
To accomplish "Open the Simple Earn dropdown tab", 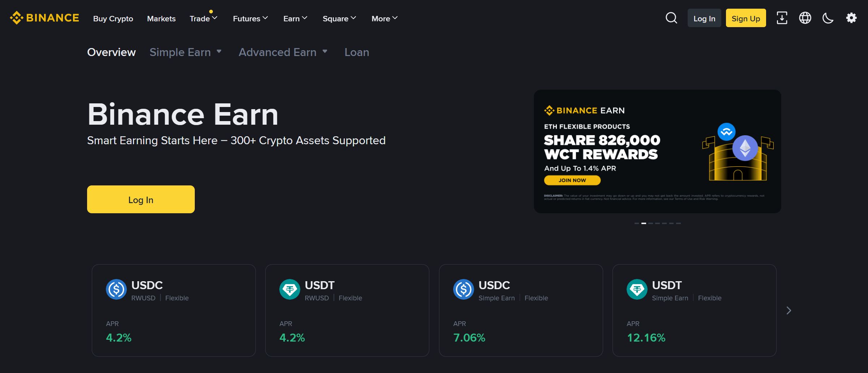I will pyautogui.click(x=185, y=52).
